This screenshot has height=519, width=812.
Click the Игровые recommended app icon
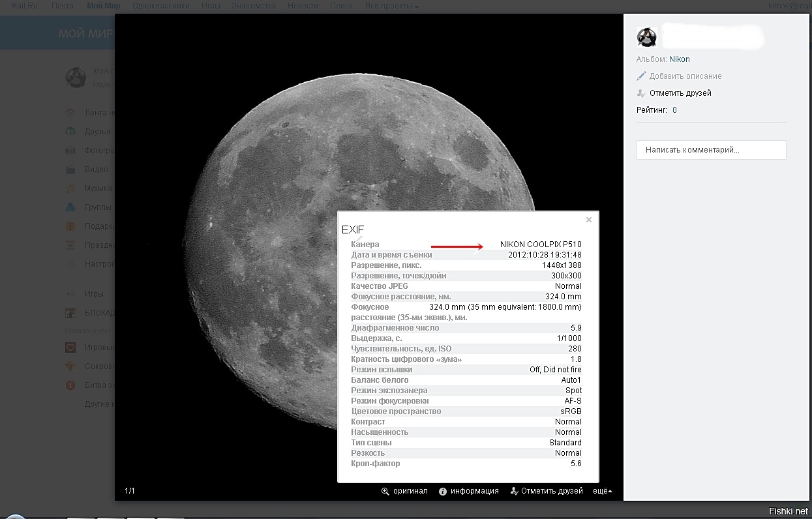click(x=70, y=348)
